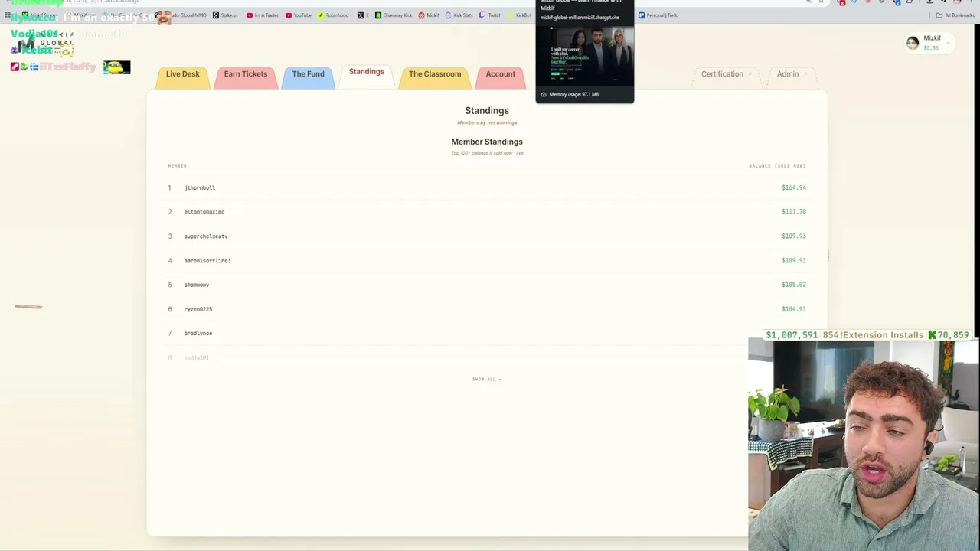Click member name jthornbull
The height and width of the screenshot is (551, 980).
[x=200, y=187]
